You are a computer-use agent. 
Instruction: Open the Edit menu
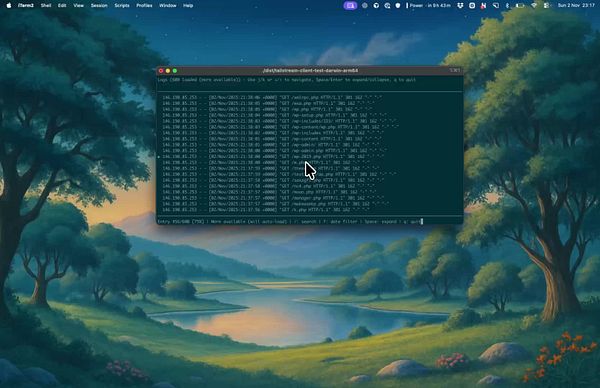[x=62, y=5]
